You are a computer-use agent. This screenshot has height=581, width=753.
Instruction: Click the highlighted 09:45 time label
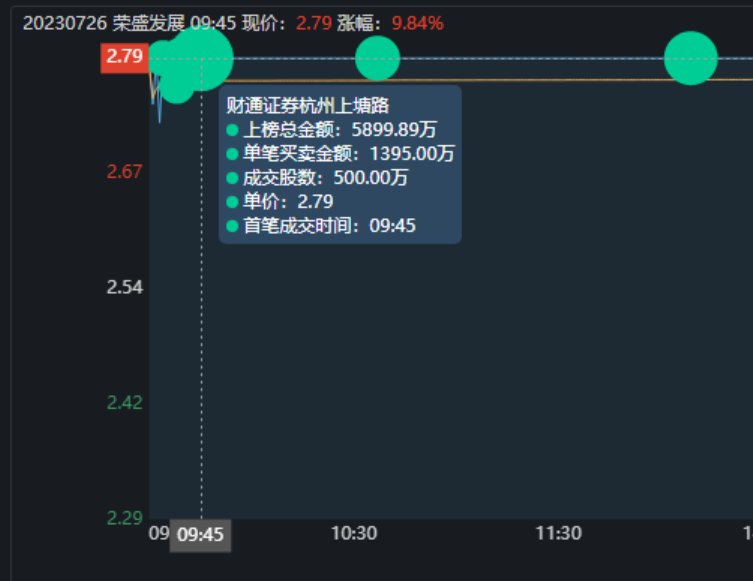coord(200,535)
